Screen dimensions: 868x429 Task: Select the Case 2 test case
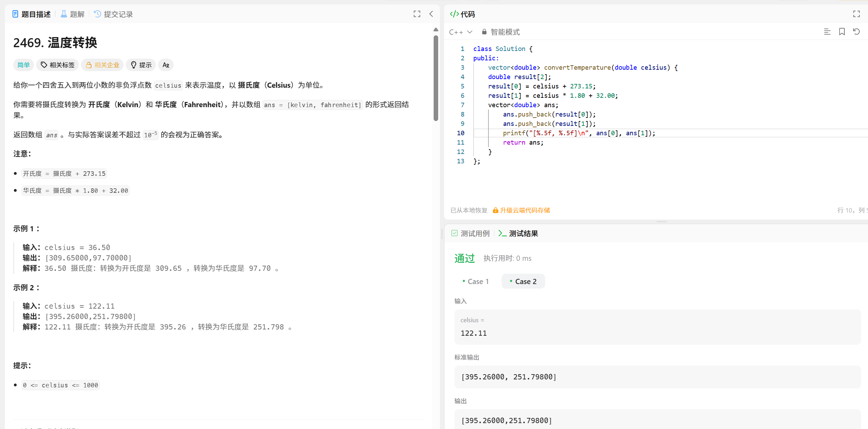tap(523, 281)
